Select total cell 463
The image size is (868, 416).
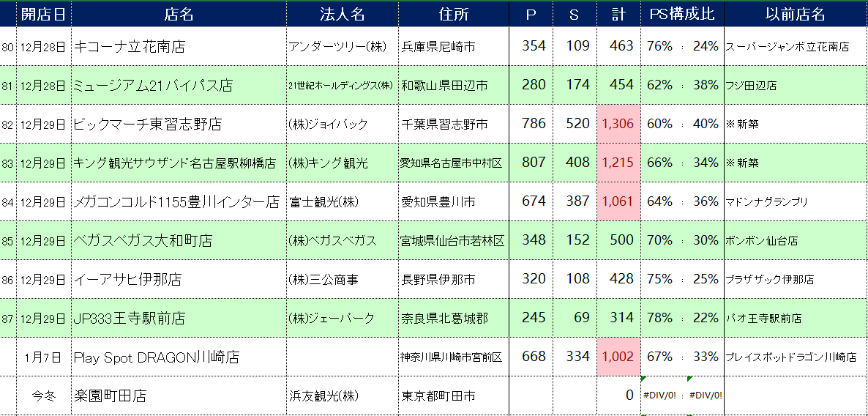[x=621, y=46]
